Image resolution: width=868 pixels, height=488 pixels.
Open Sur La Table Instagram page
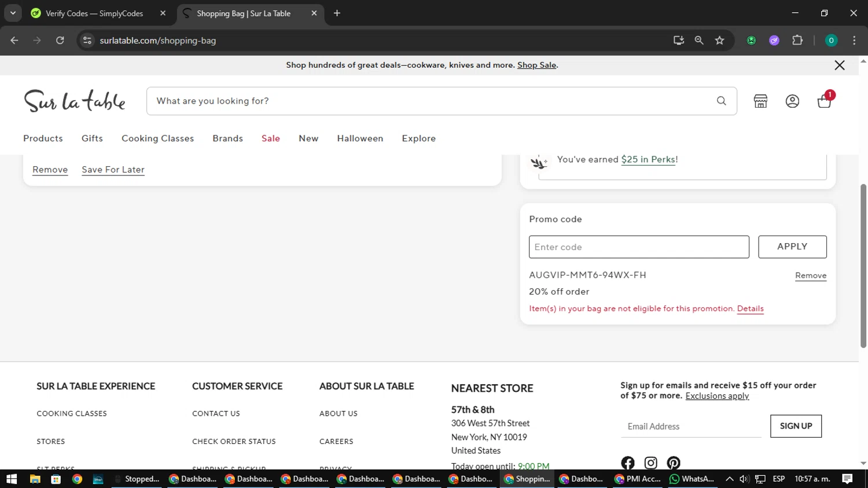(x=650, y=463)
